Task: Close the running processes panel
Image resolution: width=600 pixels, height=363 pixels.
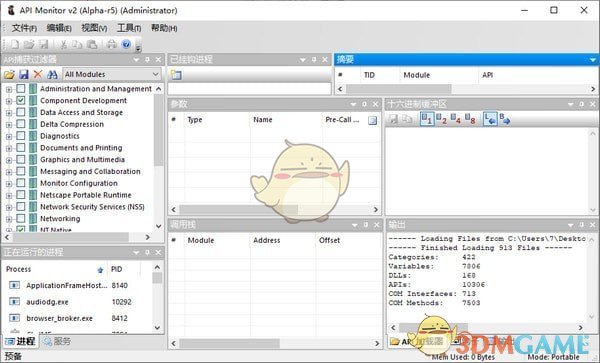Action: pos(158,252)
